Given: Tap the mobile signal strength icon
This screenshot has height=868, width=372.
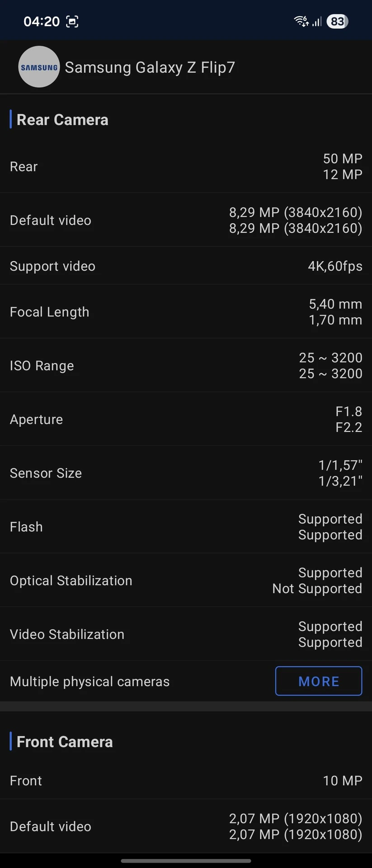Looking at the screenshot, I should 317,21.
